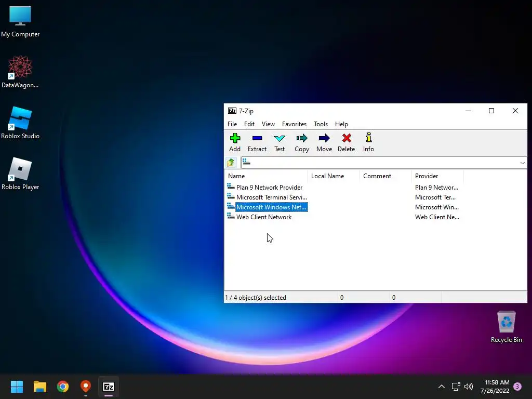Screen dimensions: 532x399
Task: Open the Favorites menu
Action: click(294, 124)
